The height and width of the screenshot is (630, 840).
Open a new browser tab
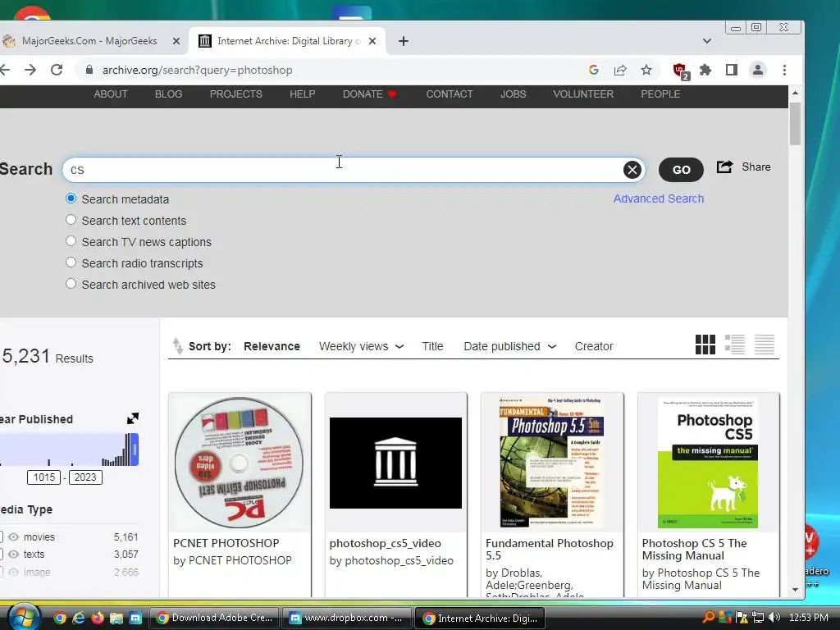click(x=404, y=41)
